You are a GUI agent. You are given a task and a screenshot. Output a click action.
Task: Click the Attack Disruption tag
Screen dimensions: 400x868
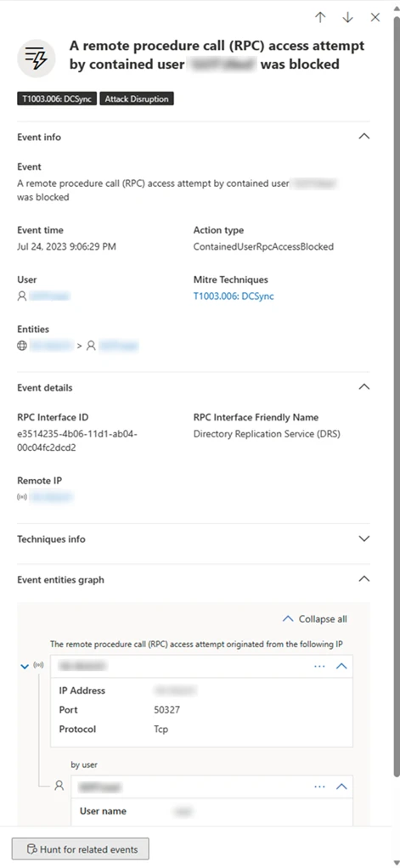click(x=137, y=99)
